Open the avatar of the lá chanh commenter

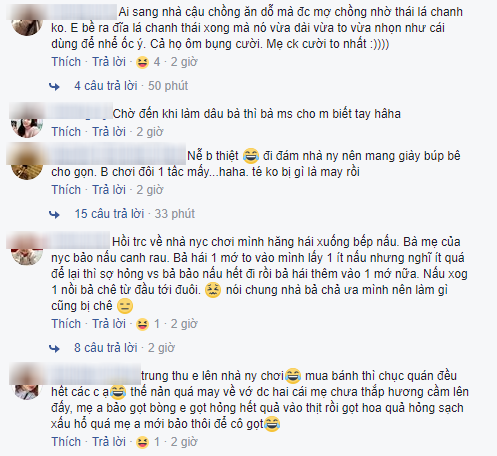coord(27,21)
